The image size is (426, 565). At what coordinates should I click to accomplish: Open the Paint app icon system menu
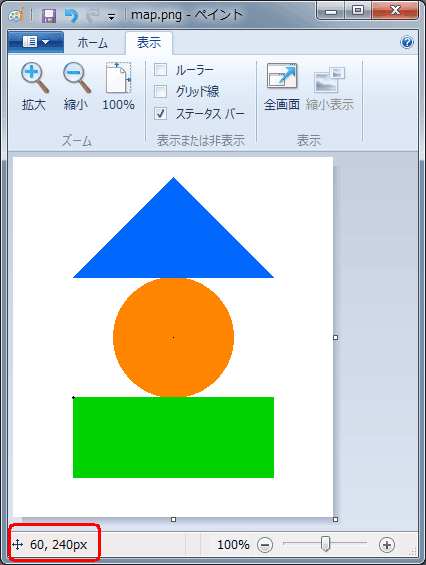(x=16, y=15)
